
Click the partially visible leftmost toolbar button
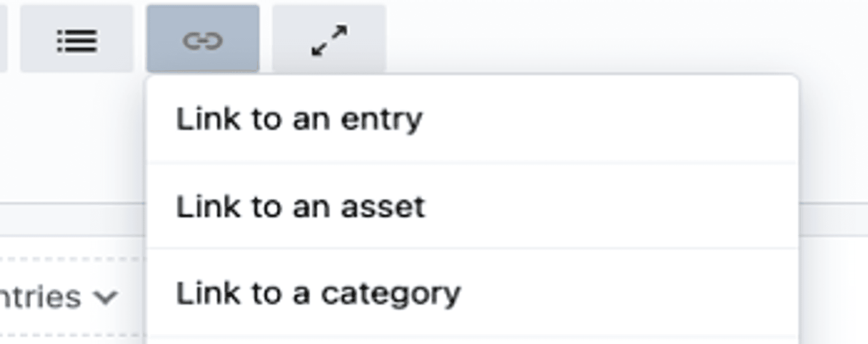(x=3, y=39)
